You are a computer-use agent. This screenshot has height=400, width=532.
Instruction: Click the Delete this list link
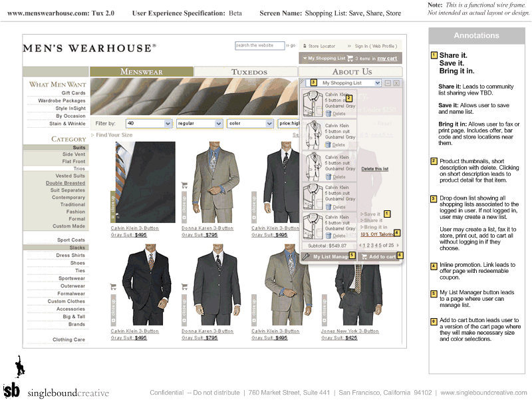[x=374, y=169]
